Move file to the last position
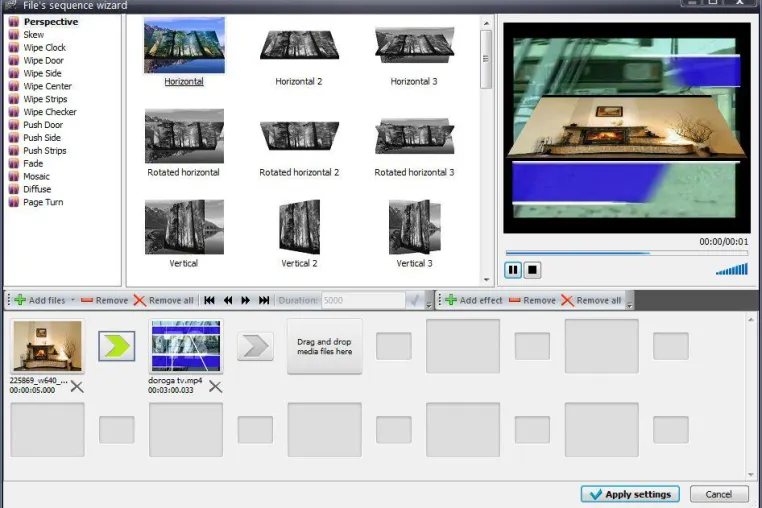Image resolution: width=762 pixels, height=508 pixels. click(x=264, y=300)
